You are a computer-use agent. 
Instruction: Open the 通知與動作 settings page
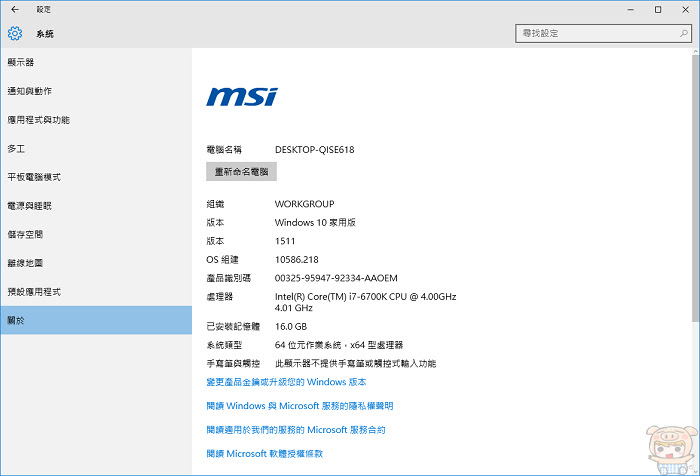point(96,91)
